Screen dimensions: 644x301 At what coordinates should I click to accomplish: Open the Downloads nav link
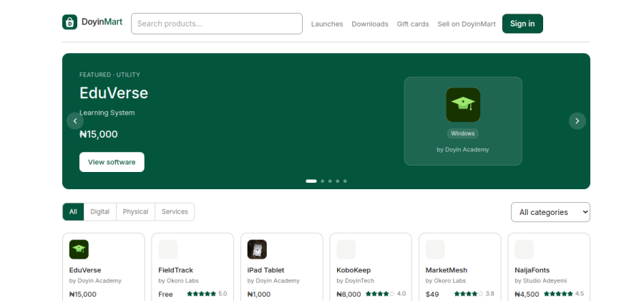point(370,24)
